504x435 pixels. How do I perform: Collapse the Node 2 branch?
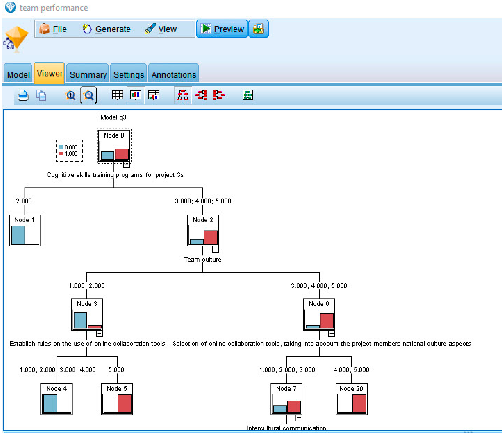tap(216, 249)
